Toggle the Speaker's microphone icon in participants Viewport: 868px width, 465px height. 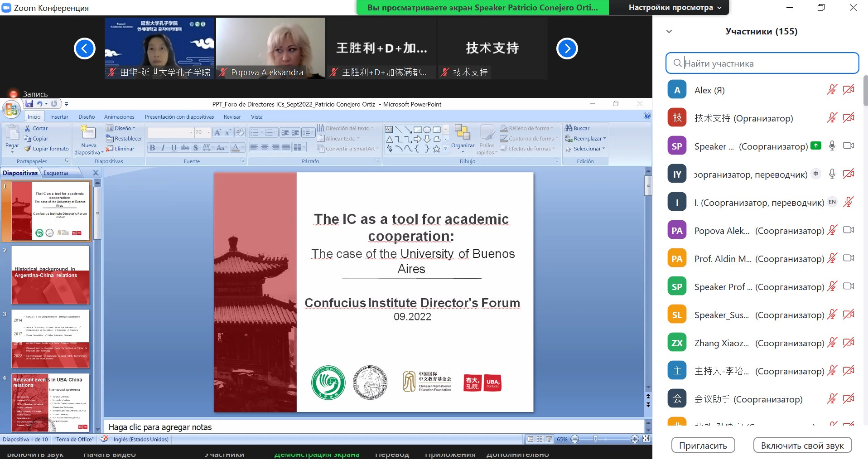[x=832, y=146]
